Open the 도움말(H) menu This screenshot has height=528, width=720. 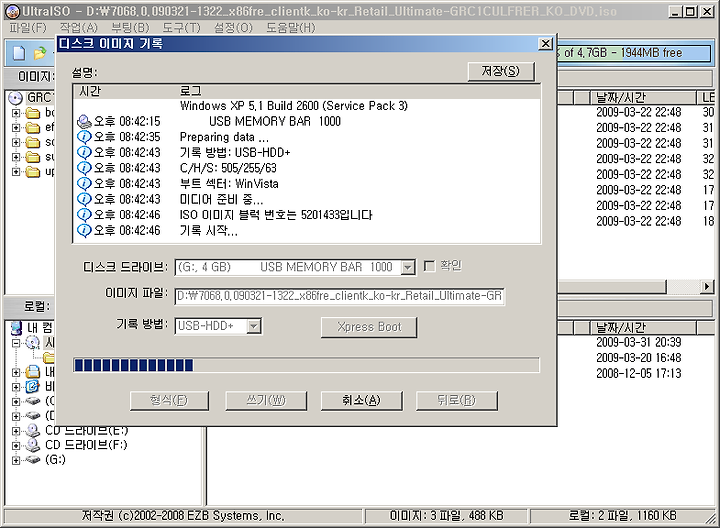(x=291, y=28)
